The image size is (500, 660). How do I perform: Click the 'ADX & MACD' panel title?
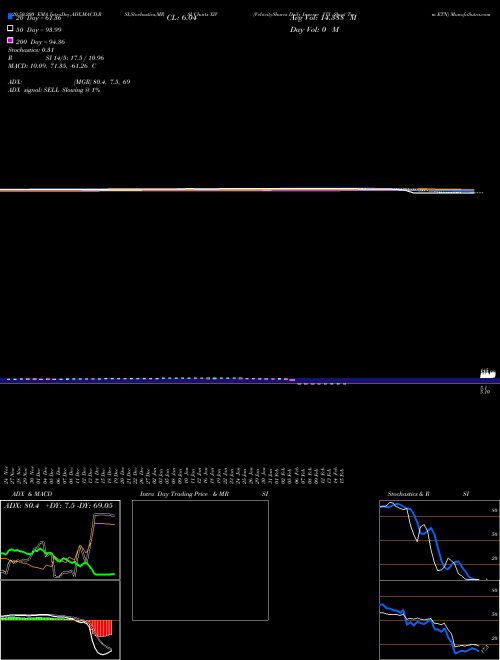(x=32, y=494)
